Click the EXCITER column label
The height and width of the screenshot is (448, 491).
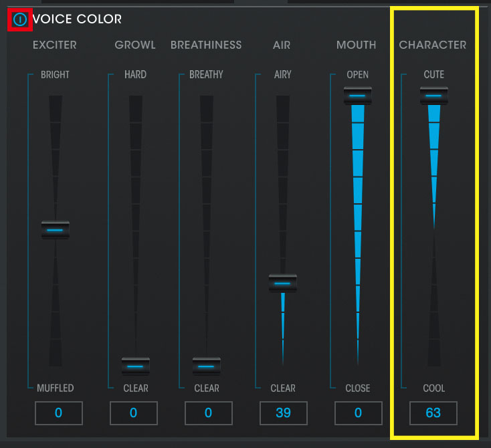click(55, 45)
